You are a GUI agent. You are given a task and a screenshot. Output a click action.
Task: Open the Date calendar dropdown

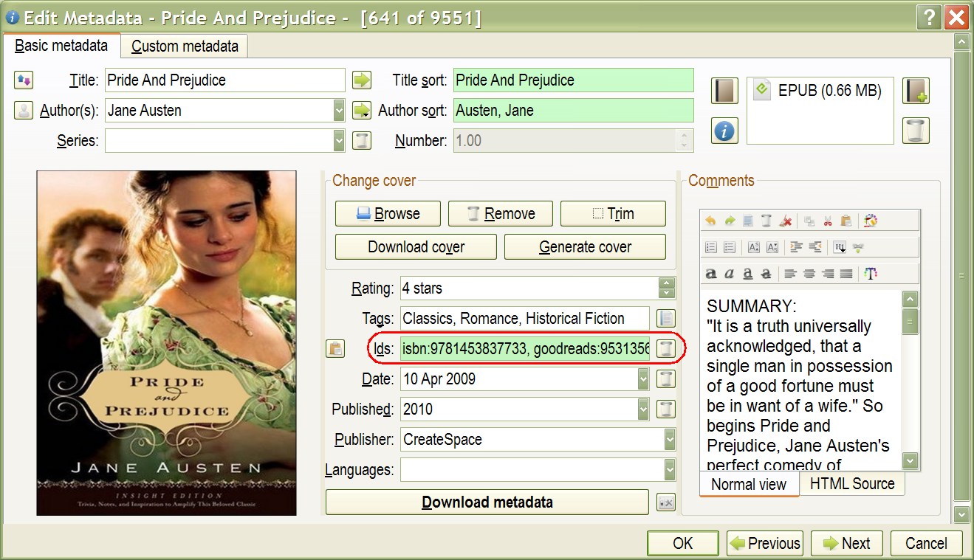(643, 379)
